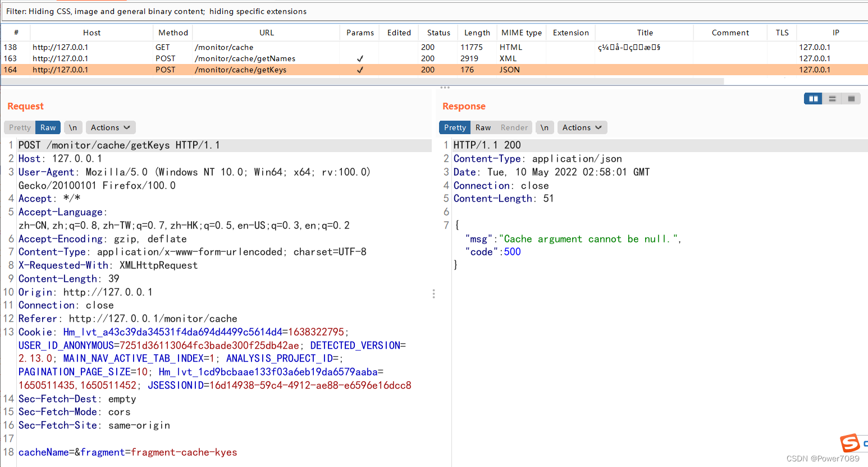Click the response Date header line

pyautogui.click(x=551, y=172)
